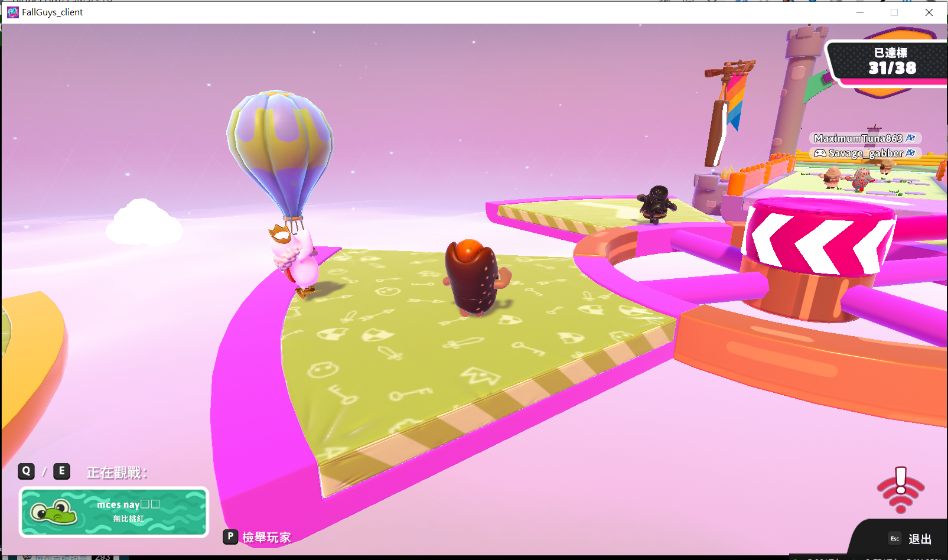Viewport: 948px width, 560px height.
Task: Click the P key report icon
Action: (x=230, y=537)
